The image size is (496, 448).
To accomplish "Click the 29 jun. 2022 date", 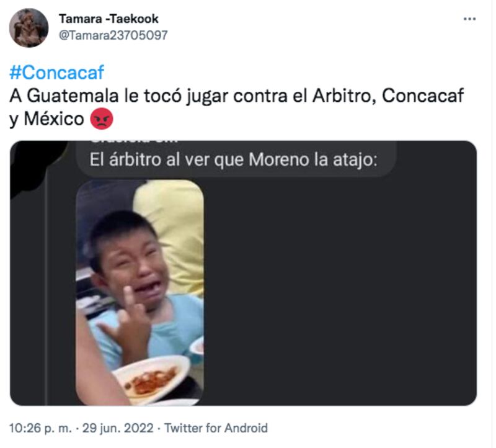I will coord(118,428).
